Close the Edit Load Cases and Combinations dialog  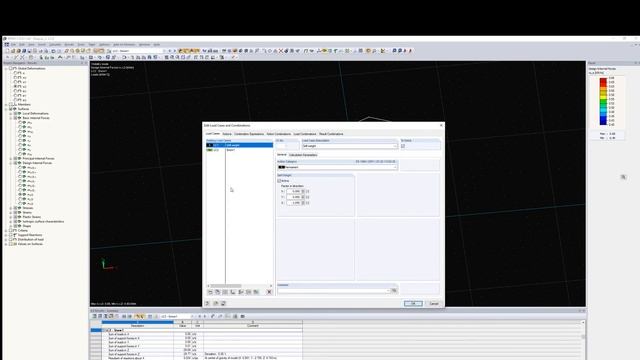[x=441, y=125]
